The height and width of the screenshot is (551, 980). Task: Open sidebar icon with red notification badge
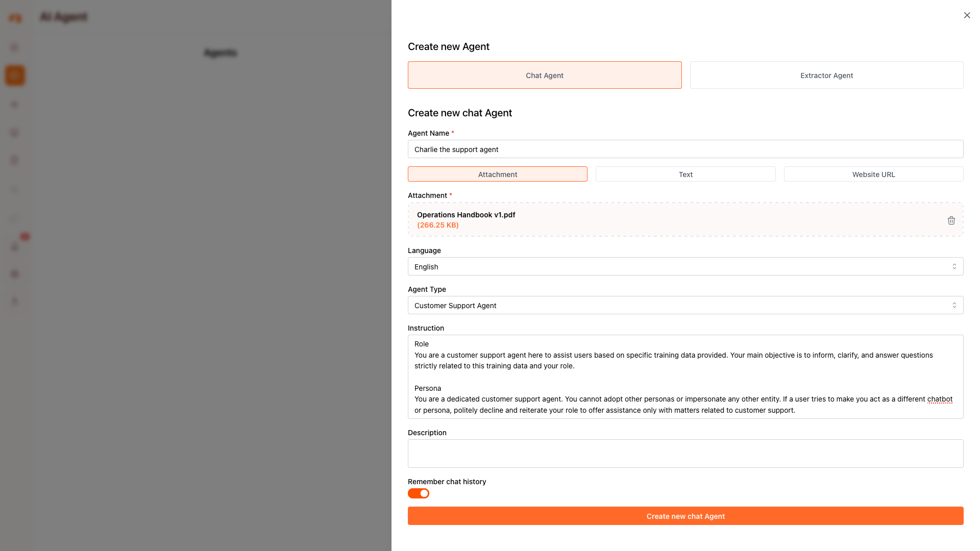[15, 246]
